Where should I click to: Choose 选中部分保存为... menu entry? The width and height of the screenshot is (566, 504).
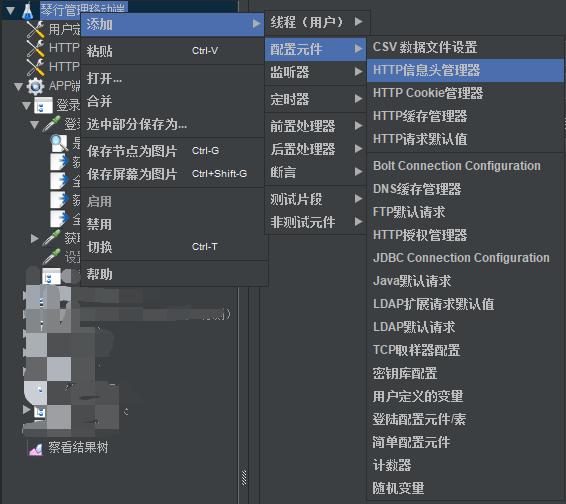173,124
